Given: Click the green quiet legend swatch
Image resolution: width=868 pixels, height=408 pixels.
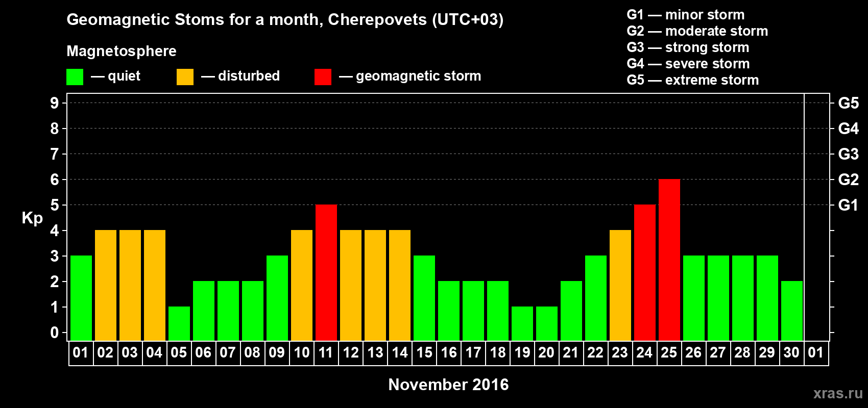Looking at the screenshot, I should 75,77.
